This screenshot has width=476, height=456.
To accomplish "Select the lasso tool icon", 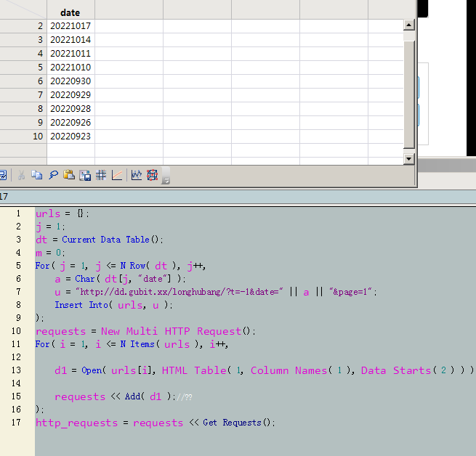I will (x=53, y=175).
